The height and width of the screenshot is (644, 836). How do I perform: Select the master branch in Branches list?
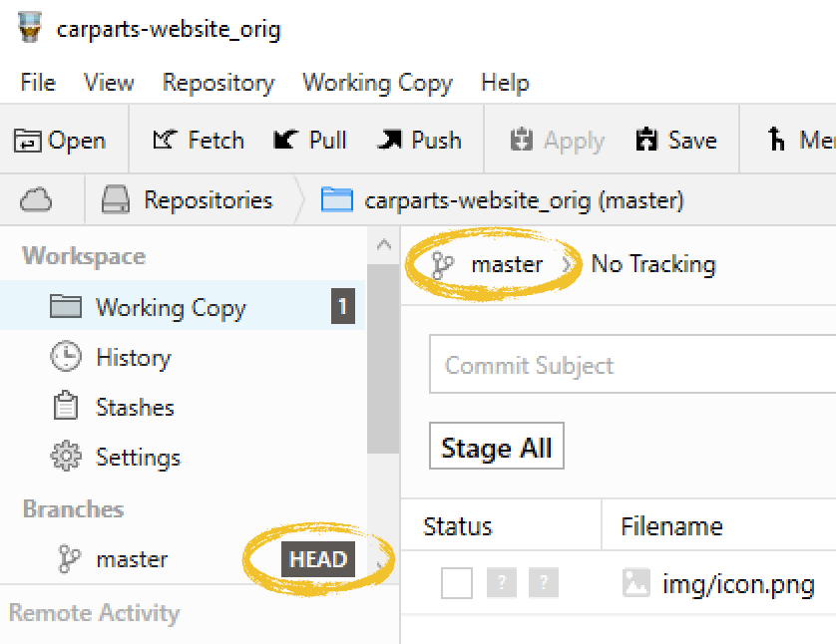click(x=132, y=559)
